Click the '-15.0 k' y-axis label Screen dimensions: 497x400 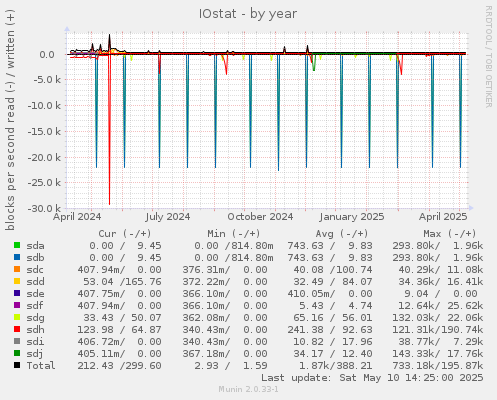[44, 132]
